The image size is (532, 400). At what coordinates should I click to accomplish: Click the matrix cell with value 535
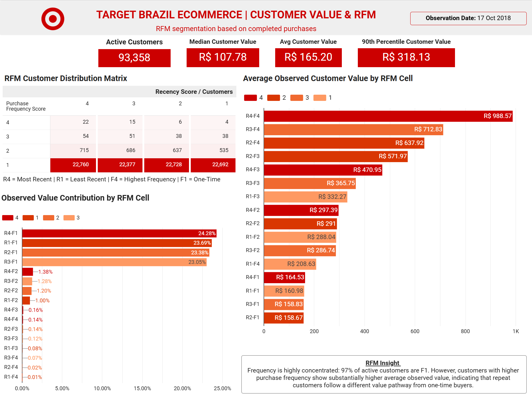point(213,151)
